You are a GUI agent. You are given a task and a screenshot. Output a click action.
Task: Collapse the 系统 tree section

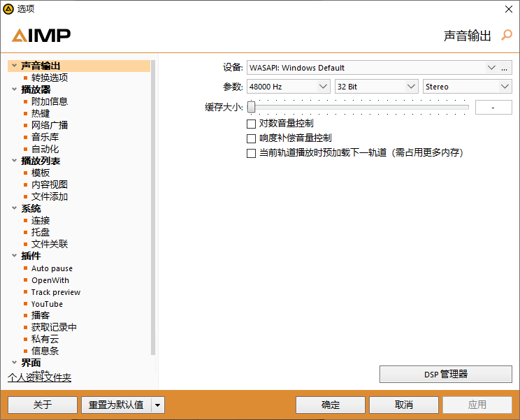(x=14, y=208)
